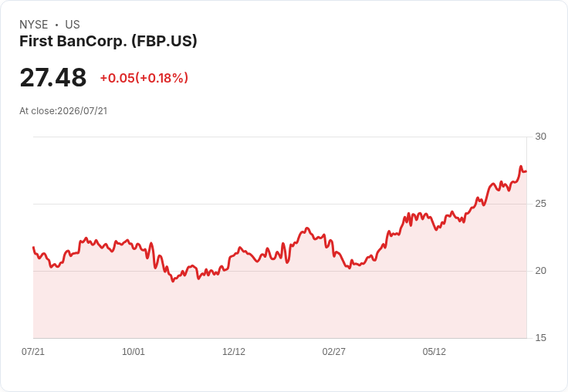The width and height of the screenshot is (568, 392).
Task: Click the shaded area under the chart
Action: click(279, 304)
